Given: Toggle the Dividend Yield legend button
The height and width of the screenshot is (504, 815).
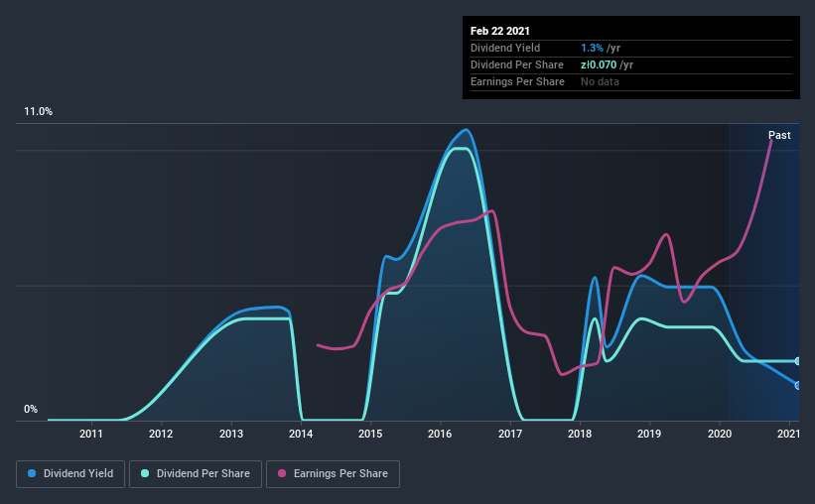Looking at the screenshot, I should 70,474.
